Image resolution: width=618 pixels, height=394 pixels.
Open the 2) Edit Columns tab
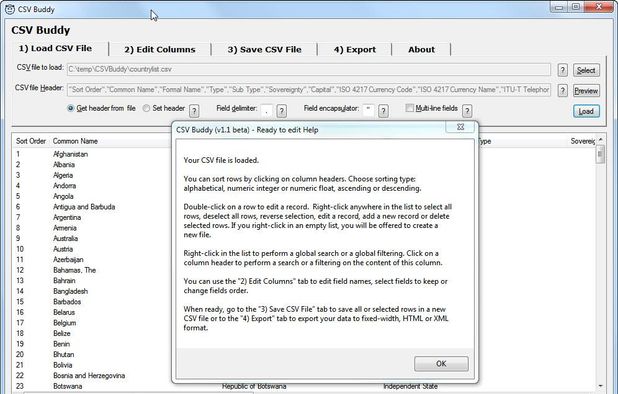[160, 50]
